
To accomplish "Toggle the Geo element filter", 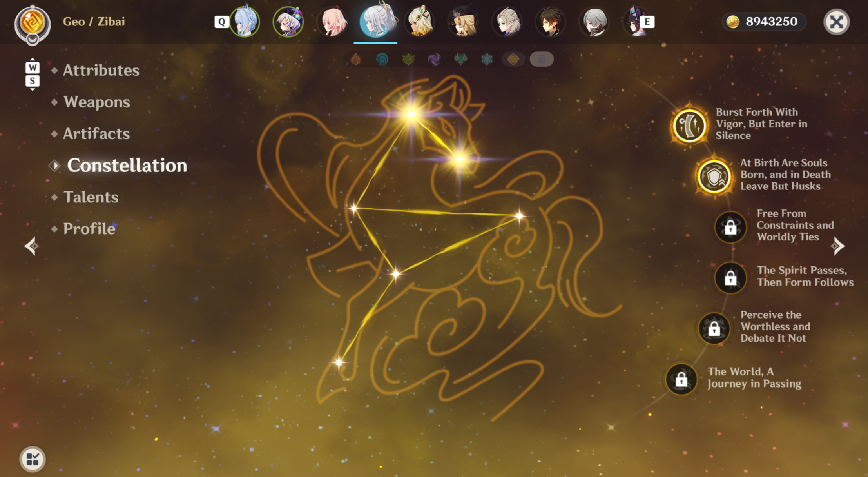I will pyautogui.click(x=513, y=59).
